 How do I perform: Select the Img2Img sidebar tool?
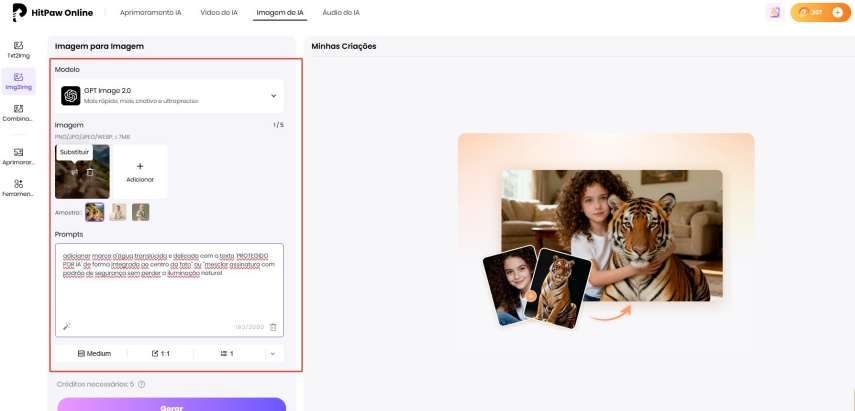18,81
